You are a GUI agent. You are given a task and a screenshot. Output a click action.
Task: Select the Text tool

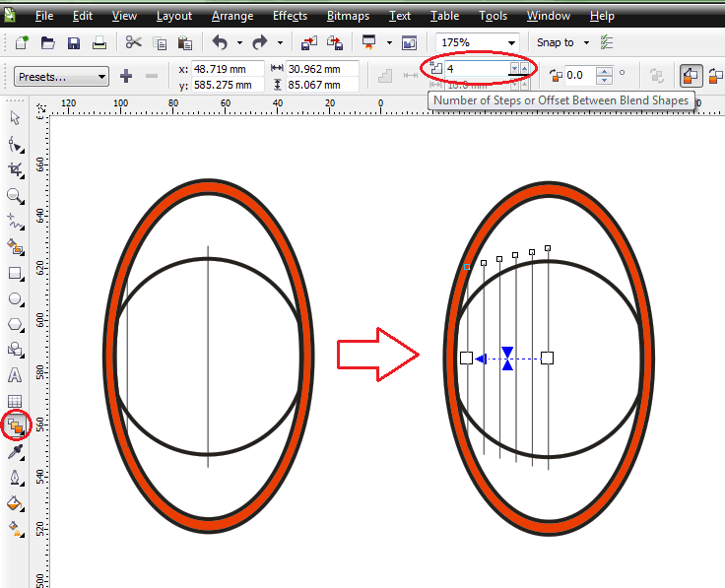click(x=15, y=375)
